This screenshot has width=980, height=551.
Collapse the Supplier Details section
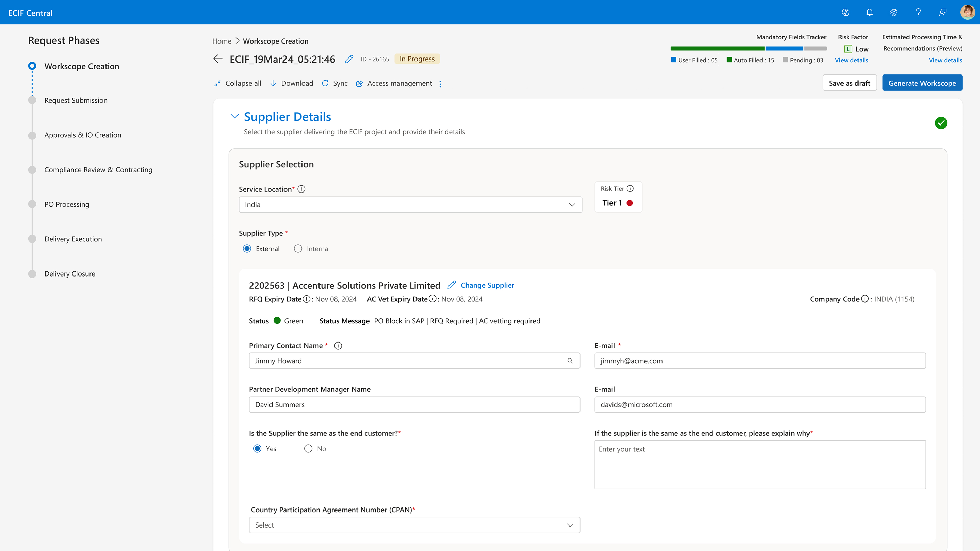[x=235, y=116]
